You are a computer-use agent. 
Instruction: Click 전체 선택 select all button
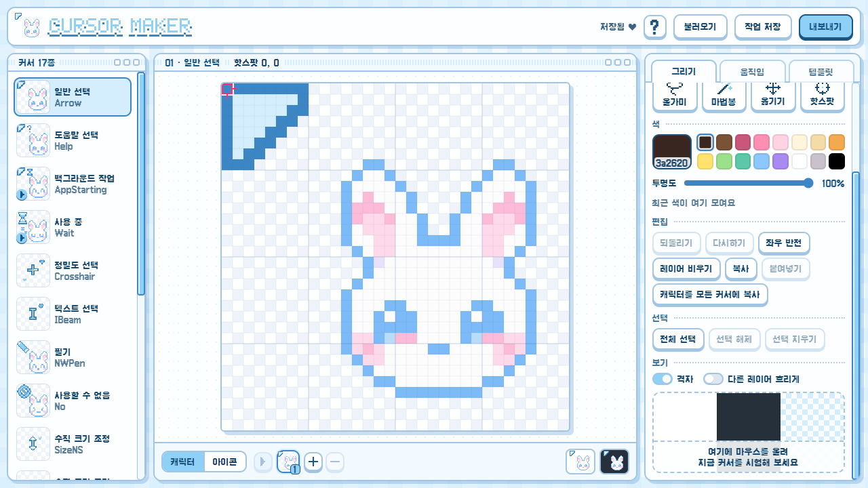(x=678, y=339)
